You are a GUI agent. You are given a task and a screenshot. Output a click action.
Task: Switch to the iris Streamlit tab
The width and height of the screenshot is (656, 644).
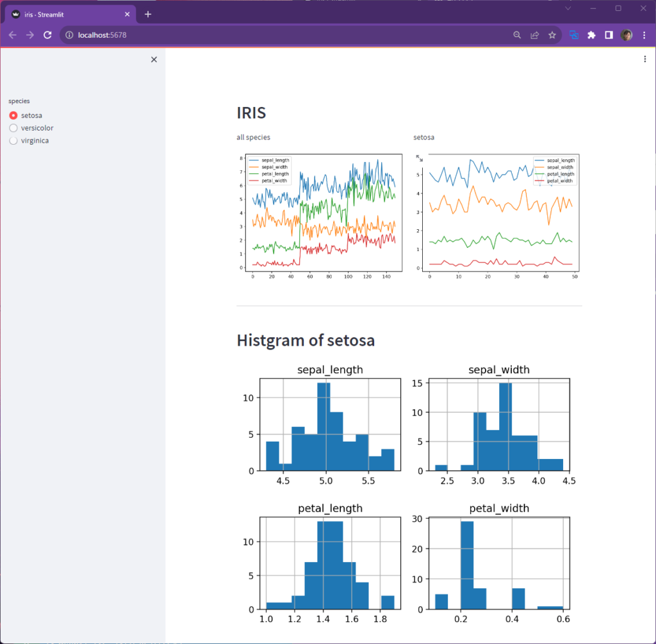pos(70,15)
